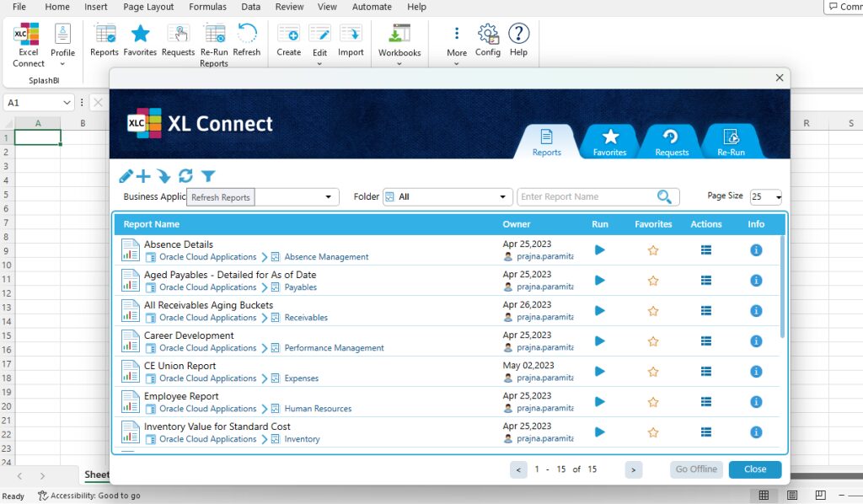863x504 pixels.
Task: Open info for Career Development report
Action: click(756, 341)
